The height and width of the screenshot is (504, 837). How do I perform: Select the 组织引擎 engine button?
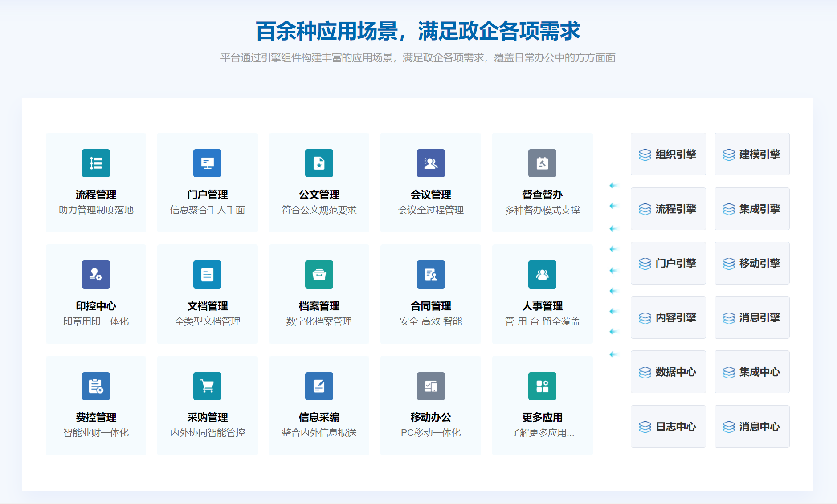click(x=668, y=154)
